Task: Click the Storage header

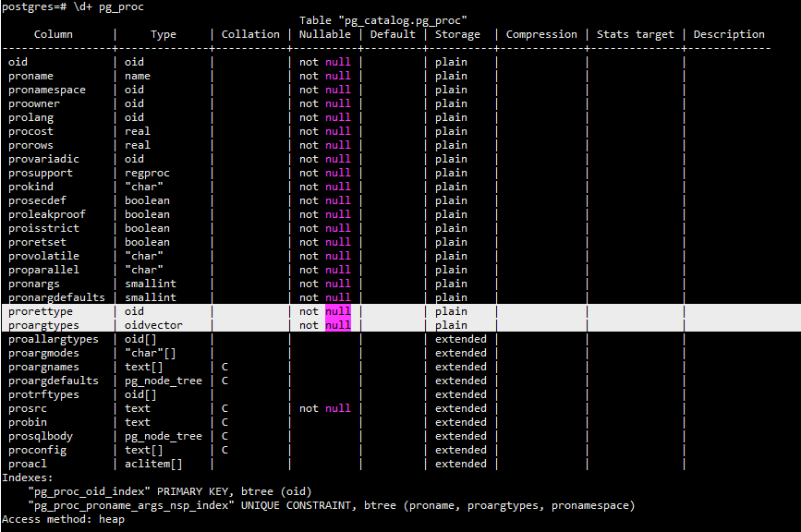Action: pos(457,34)
